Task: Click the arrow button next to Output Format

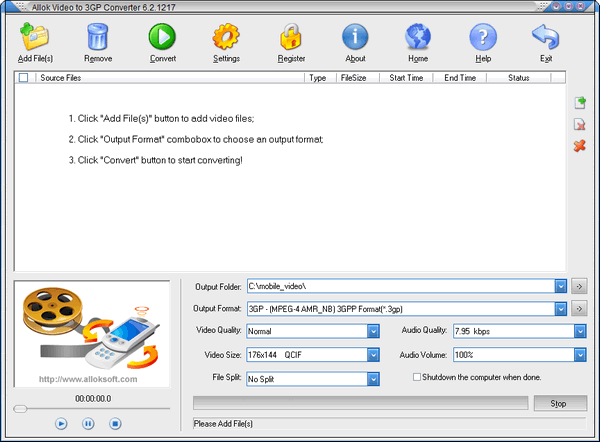Action: pyautogui.click(x=579, y=308)
